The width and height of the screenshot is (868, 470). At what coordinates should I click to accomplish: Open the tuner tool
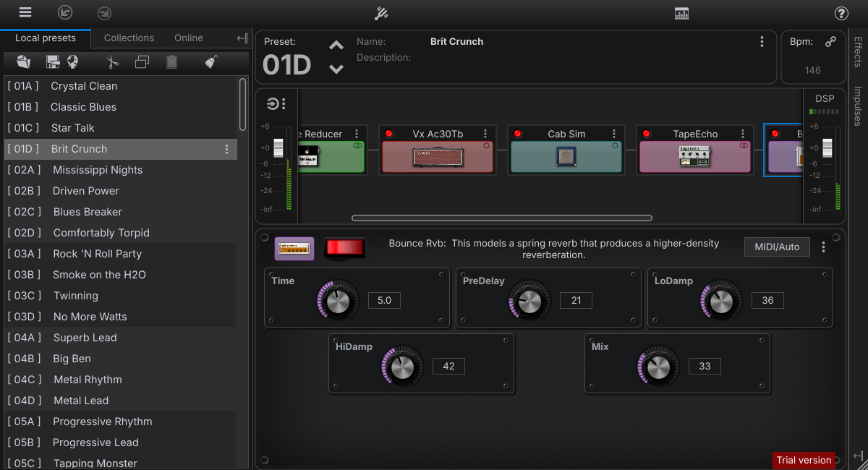click(381, 13)
